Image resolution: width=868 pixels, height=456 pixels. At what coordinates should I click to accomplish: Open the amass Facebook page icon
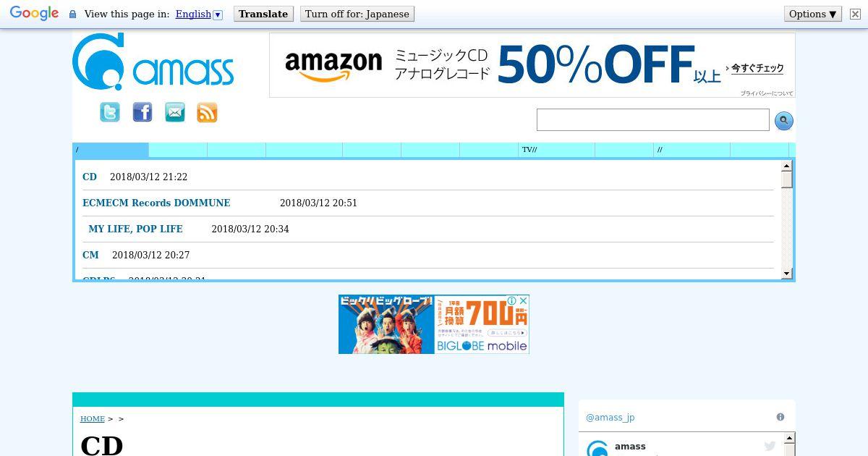click(142, 112)
